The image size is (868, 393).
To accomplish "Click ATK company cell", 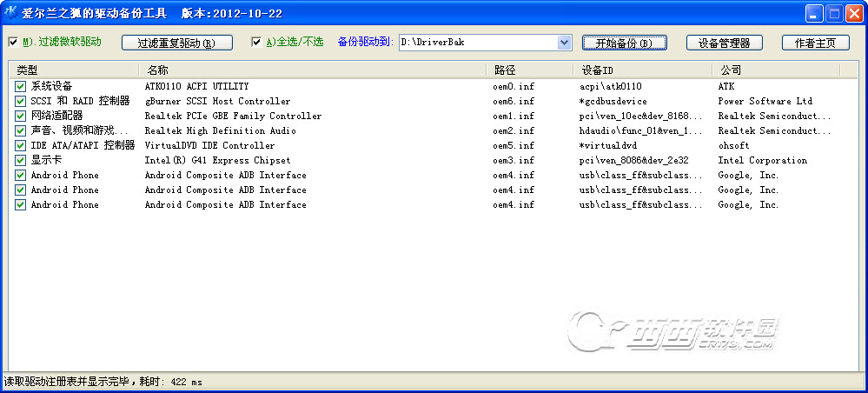I will (x=726, y=86).
